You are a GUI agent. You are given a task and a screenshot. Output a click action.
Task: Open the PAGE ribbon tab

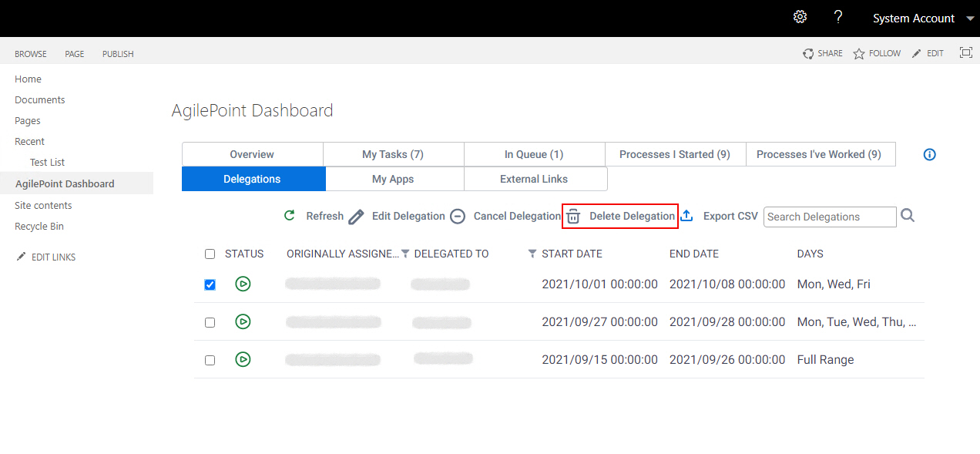(75, 54)
